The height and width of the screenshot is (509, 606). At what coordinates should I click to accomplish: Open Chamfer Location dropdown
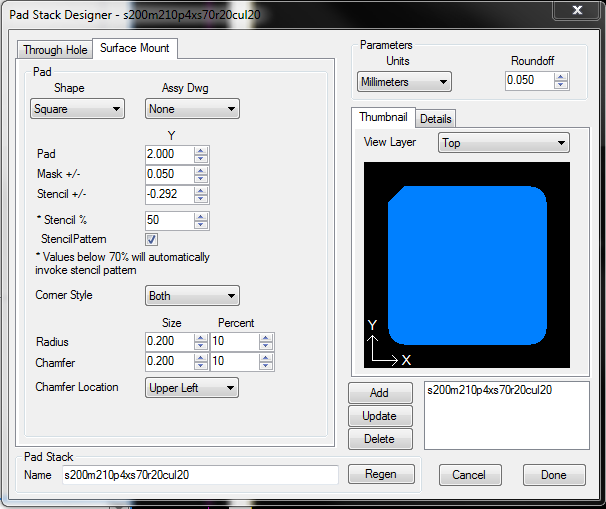(191, 387)
